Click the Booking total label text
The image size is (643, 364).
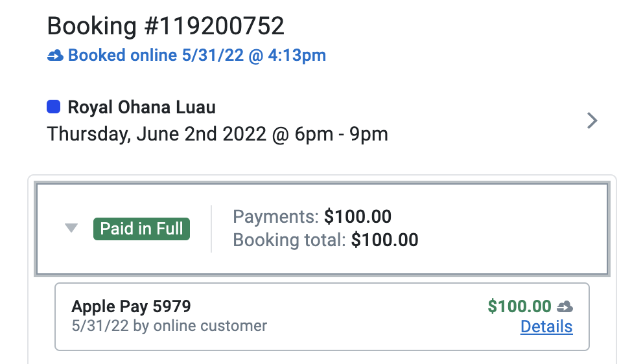(x=290, y=240)
